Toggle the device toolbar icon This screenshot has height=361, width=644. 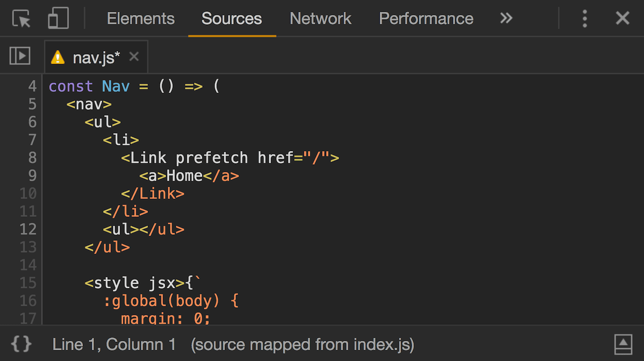pyautogui.click(x=58, y=19)
